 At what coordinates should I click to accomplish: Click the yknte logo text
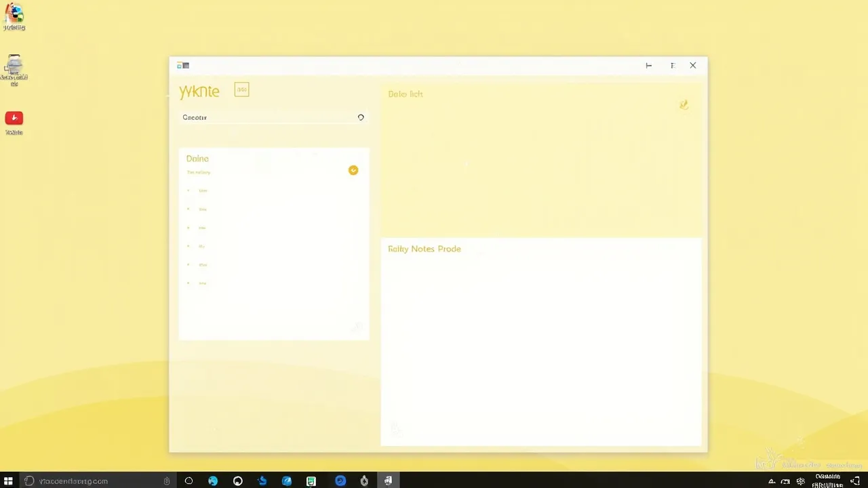(x=199, y=91)
